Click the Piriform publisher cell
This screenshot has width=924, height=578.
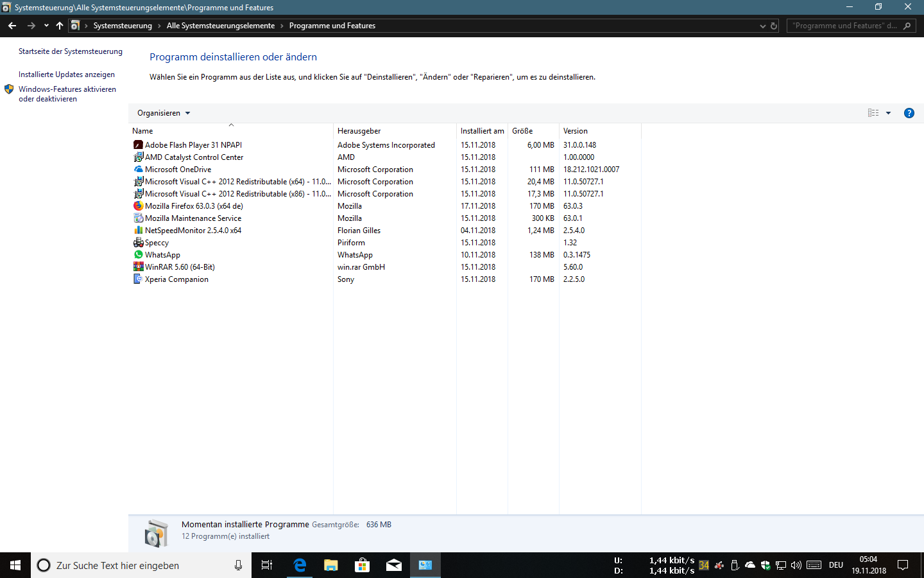coord(352,243)
